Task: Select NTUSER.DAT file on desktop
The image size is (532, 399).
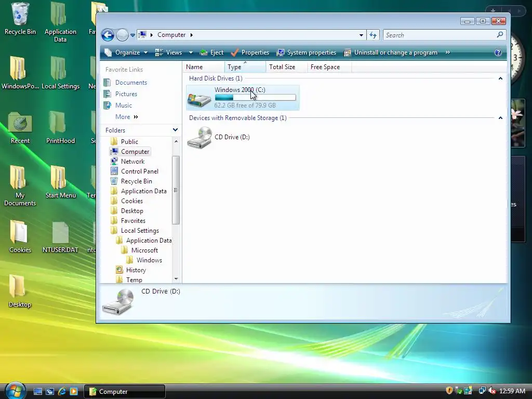Action: click(60, 237)
